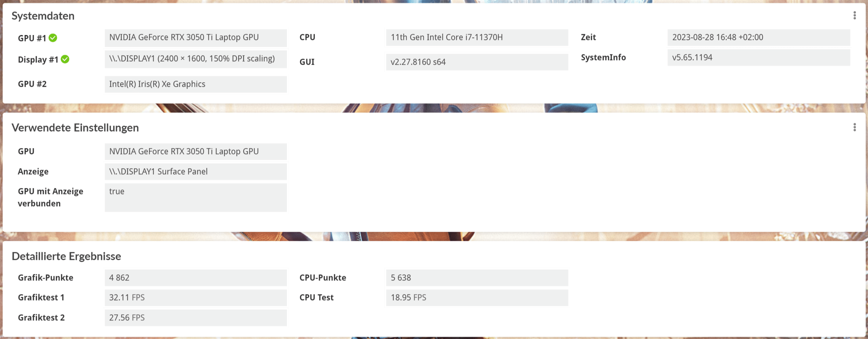Click the Grafiktest 1 result 32.11 FPS

point(196,298)
